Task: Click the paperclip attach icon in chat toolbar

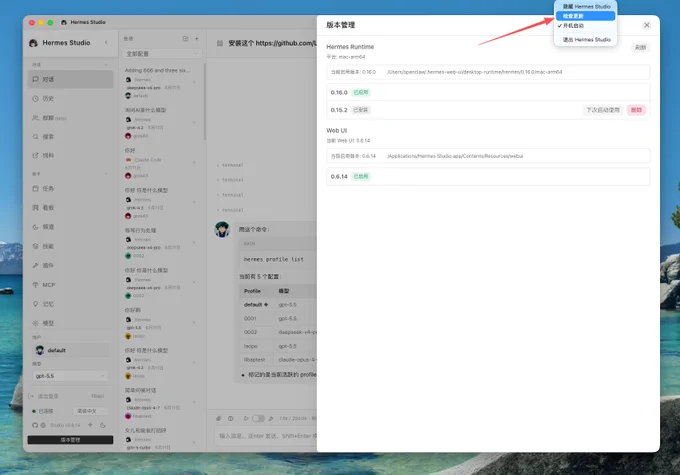Action: (x=219, y=418)
